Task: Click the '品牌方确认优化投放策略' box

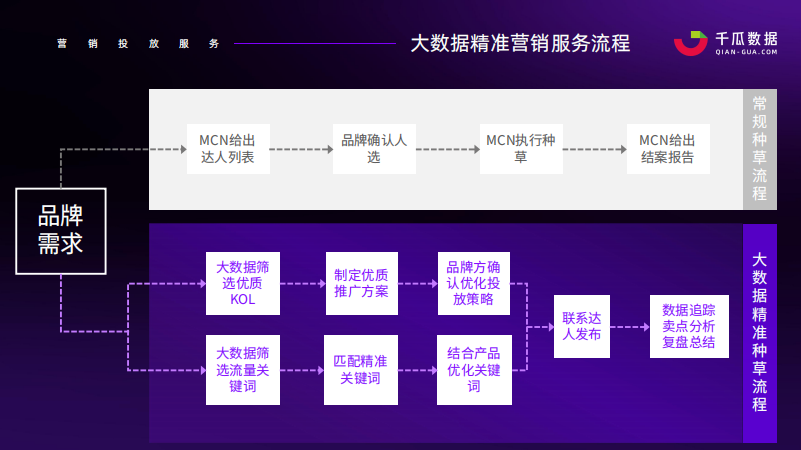Action: pyautogui.click(x=474, y=283)
